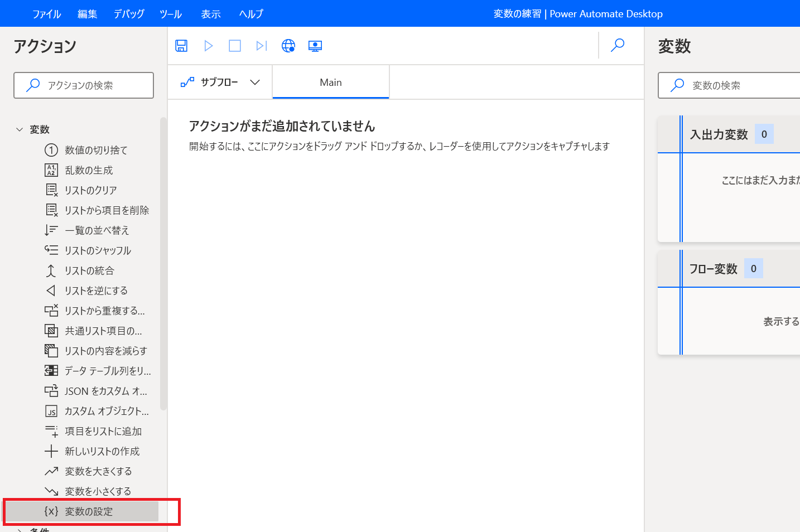This screenshot has width=800, height=532.
Task: Select リストから重複する... action
Action: point(95,311)
